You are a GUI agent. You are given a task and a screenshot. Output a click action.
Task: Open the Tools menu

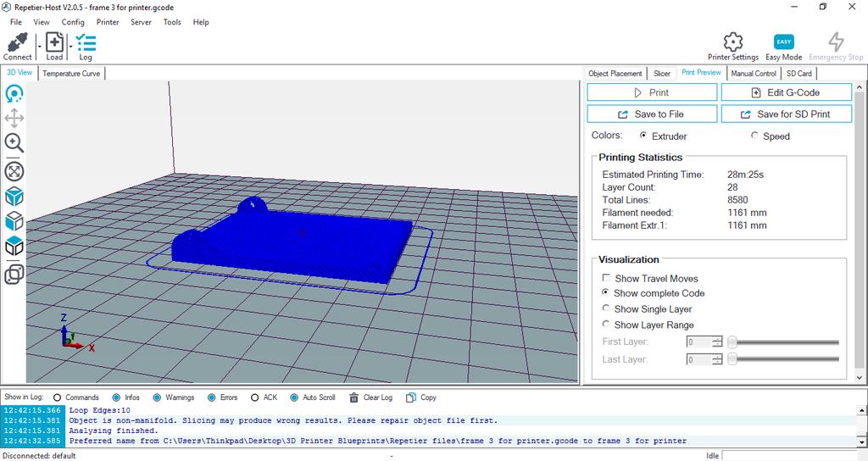pos(171,22)
